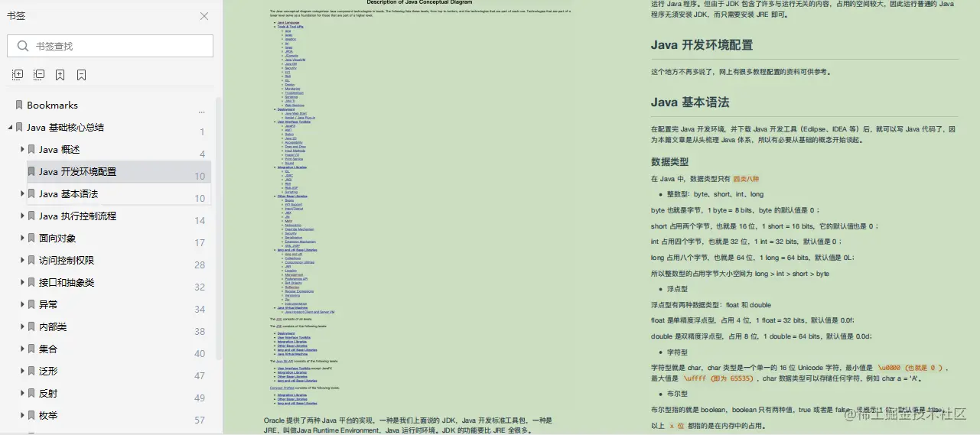Follow the Compact Profiles link
980x435 pixels.
282,388
